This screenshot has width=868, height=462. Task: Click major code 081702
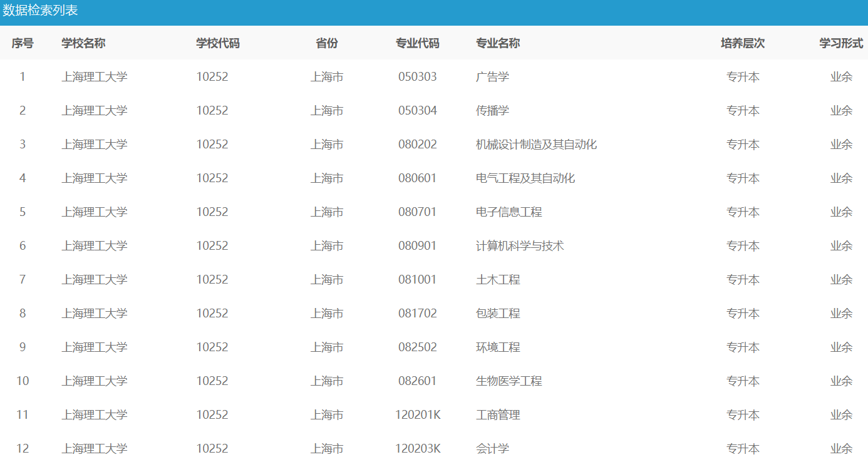(418, 314)
